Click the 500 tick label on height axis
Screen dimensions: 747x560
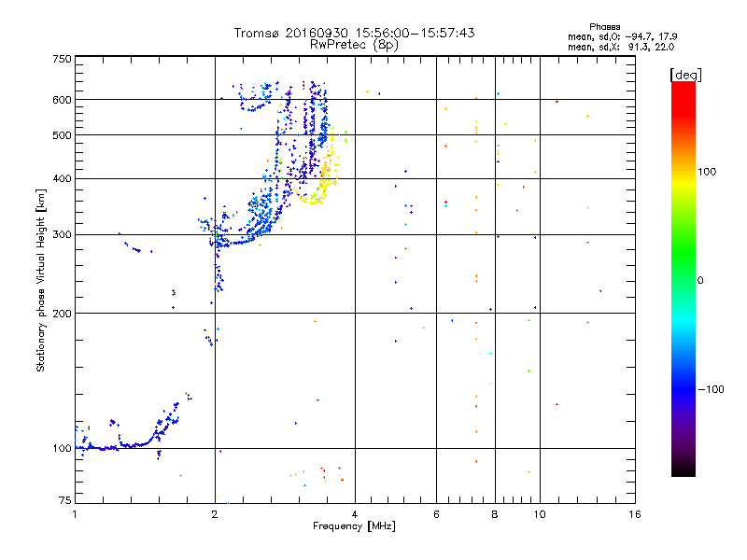click(62, 135)
